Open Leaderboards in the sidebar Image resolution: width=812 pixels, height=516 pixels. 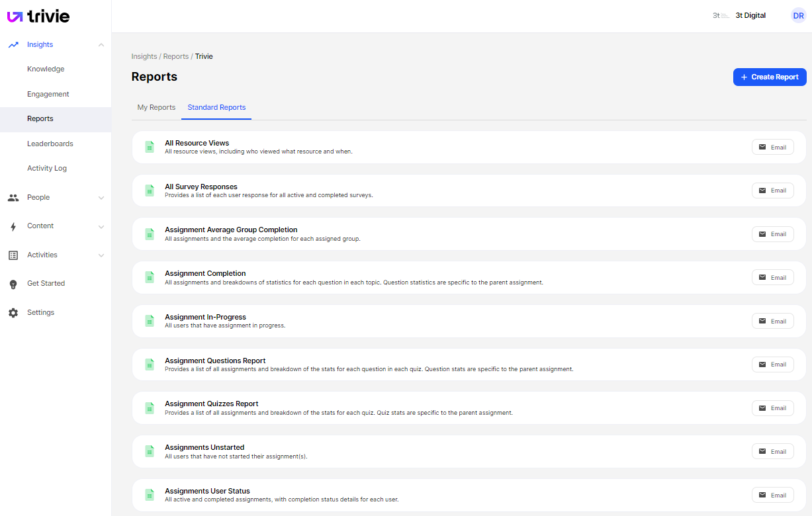pyautogui.click(x=50, y=144)
